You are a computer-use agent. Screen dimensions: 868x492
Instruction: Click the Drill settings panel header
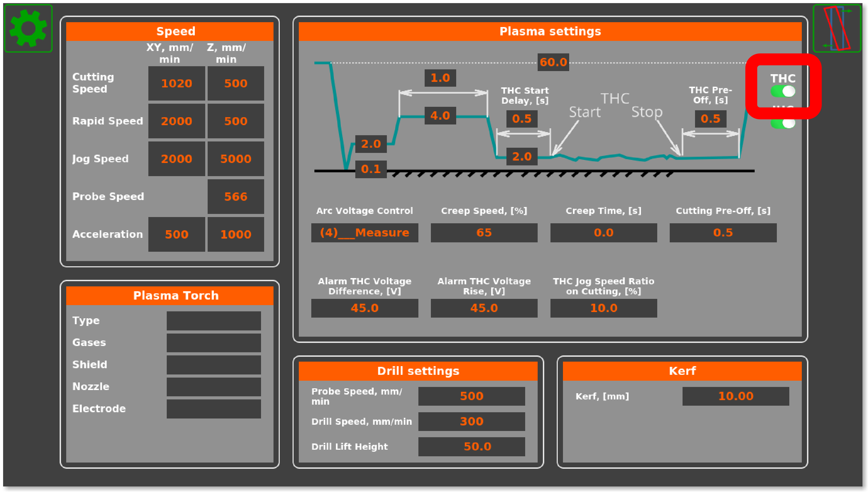418,371
